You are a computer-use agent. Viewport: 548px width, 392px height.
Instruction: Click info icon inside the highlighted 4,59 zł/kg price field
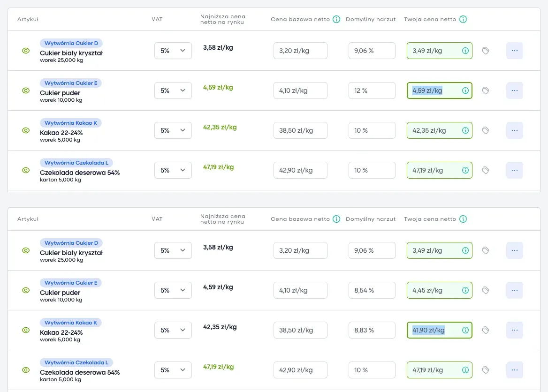465,90
